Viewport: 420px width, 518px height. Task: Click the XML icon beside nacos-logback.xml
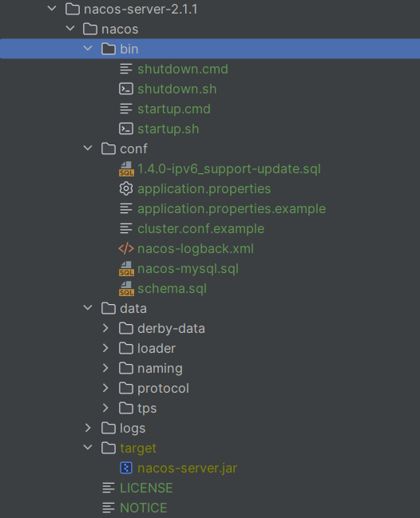click(x=126, y=248)
